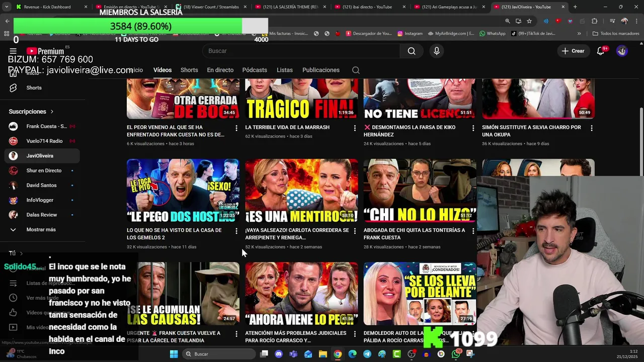644x362 pixels.
Task: Open options menu for DESMONTAMOS LA FARSA DE KIKO video
Action: coord(473,128)
